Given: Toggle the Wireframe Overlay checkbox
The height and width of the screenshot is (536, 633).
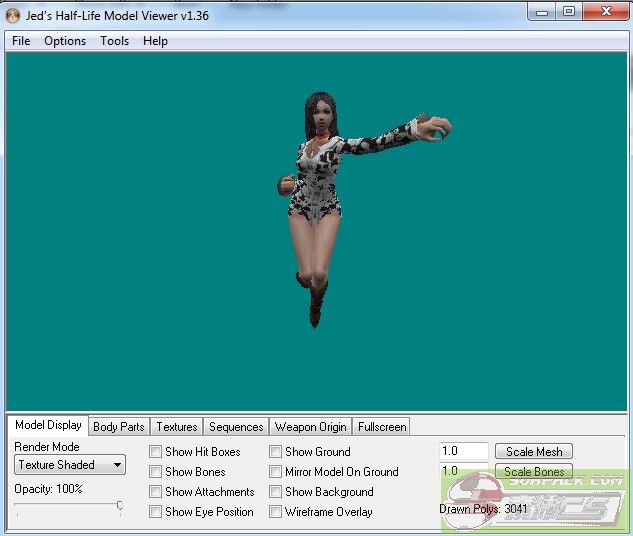Looking at the screenshot, I should tap(275, 512).
